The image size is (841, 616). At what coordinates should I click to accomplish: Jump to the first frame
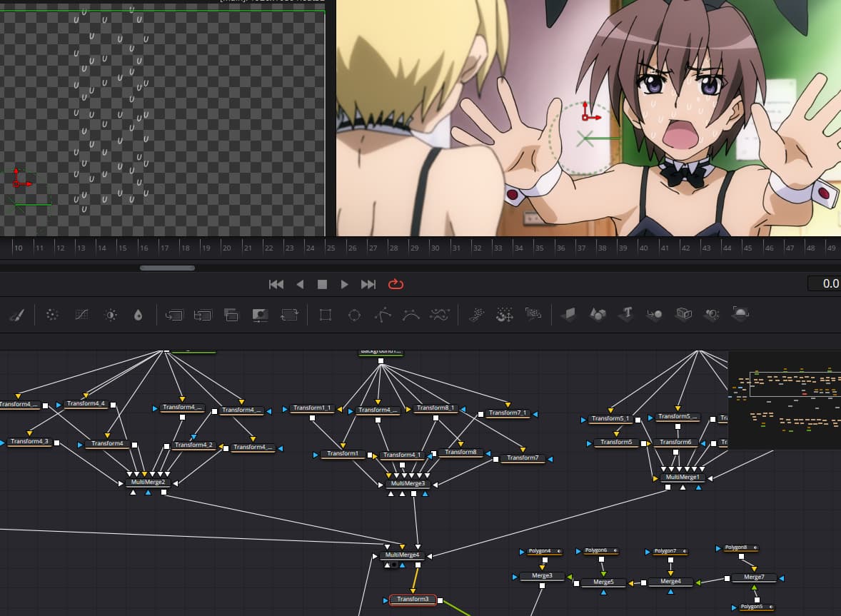pos(276,284)
